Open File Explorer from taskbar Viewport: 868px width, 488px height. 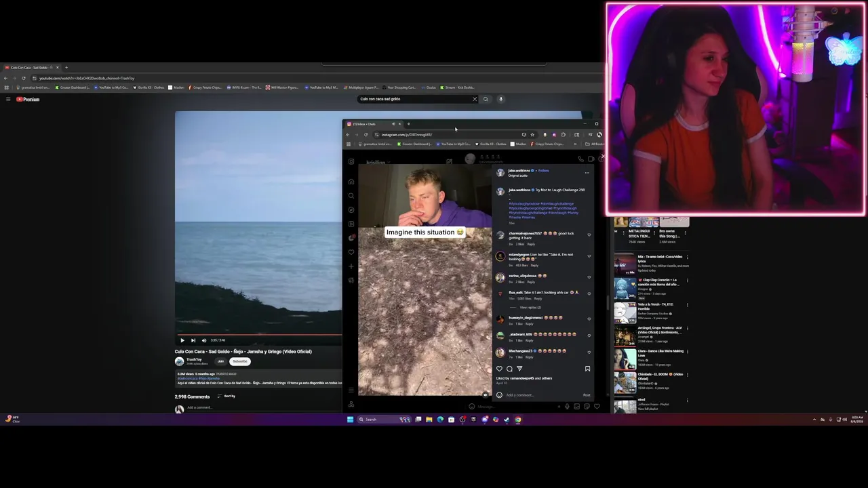(429, 420)
